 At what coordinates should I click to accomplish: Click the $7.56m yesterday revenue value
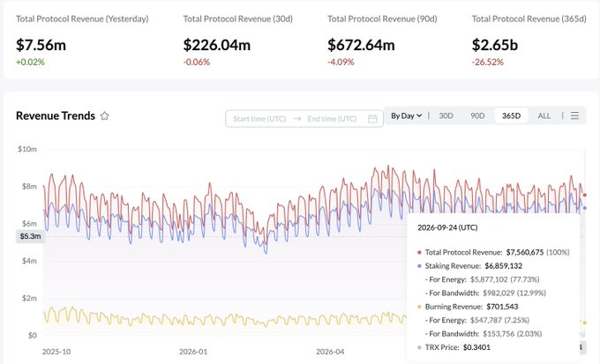[x=41, y=45]
